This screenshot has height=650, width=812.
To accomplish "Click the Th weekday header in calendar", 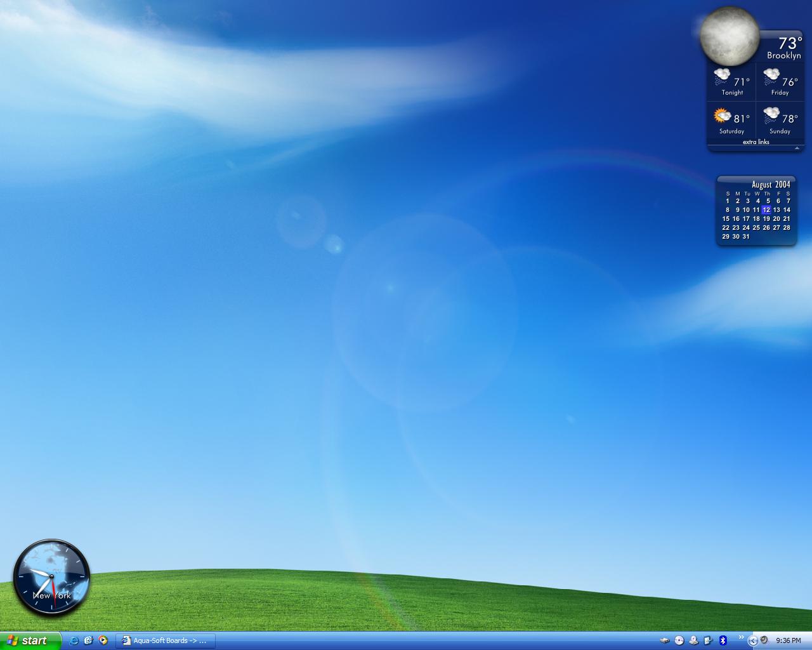I will coord(768,194).
